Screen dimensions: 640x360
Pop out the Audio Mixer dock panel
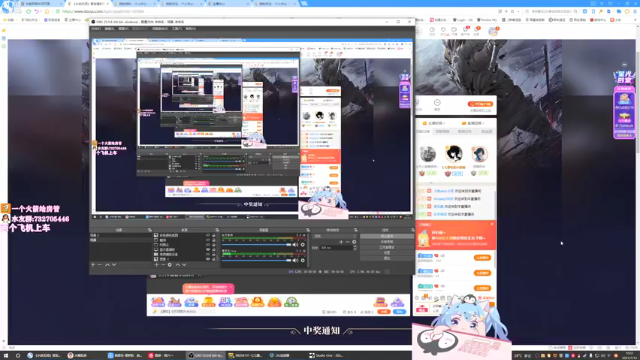tap(308, 230)
